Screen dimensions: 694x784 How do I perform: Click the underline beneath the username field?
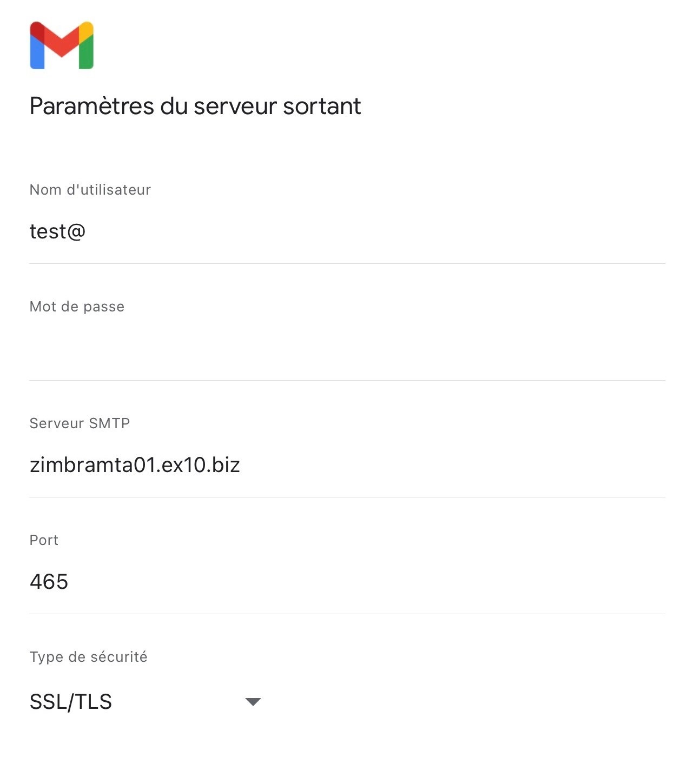click(347, 263)
